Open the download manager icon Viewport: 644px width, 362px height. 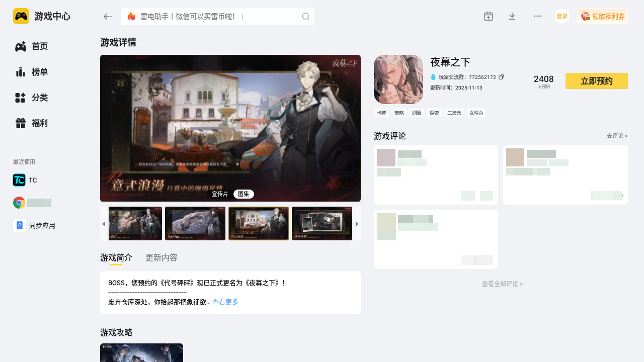coord(512,16)
